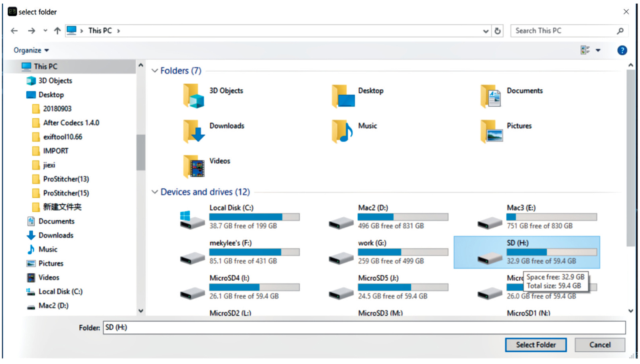Select the Pictures folder icon
This screenshot has width=640, height=364.
coord(491,131)
